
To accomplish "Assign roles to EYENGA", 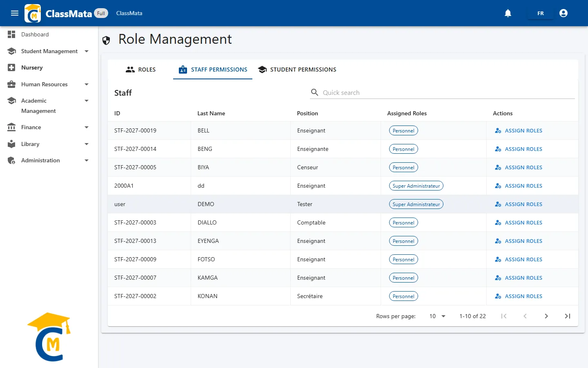I will (x=519, y=241).
